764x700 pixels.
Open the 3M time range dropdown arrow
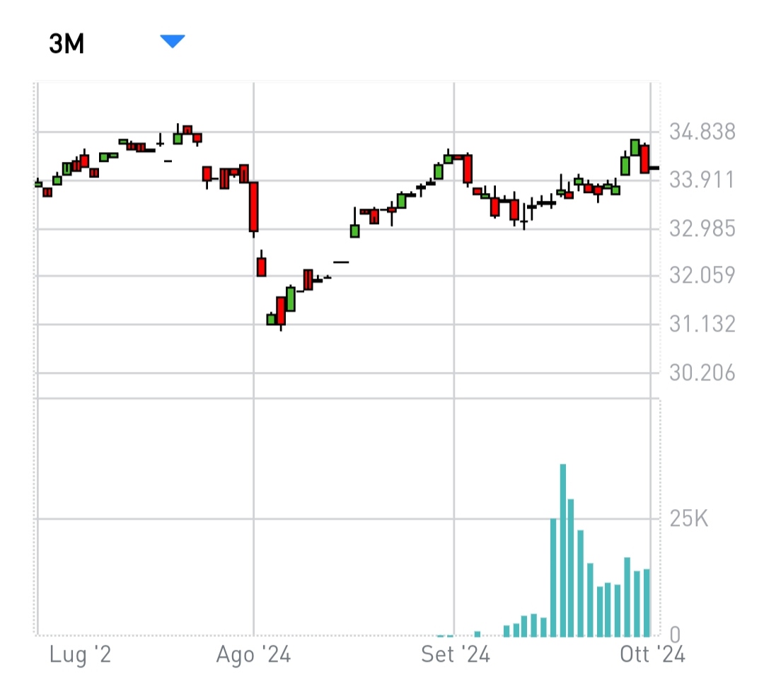coord(173,42)
